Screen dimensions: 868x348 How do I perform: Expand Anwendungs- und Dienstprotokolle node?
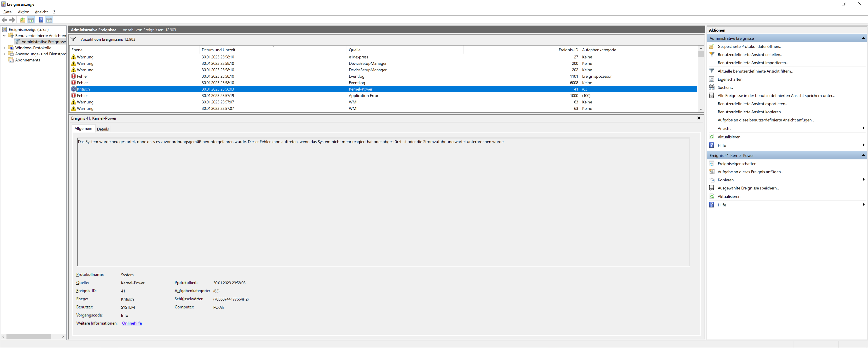point(4,54)
